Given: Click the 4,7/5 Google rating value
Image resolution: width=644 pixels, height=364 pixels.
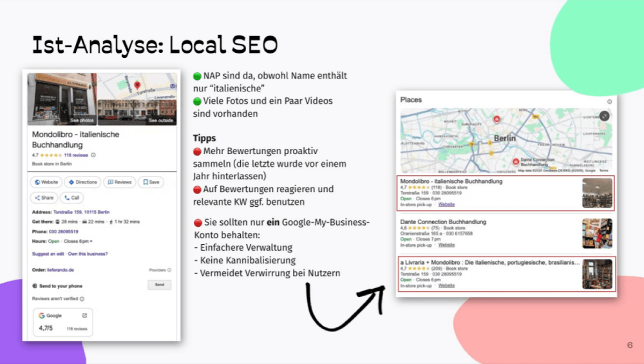Looking at the screenshot, I should (46, 329).
